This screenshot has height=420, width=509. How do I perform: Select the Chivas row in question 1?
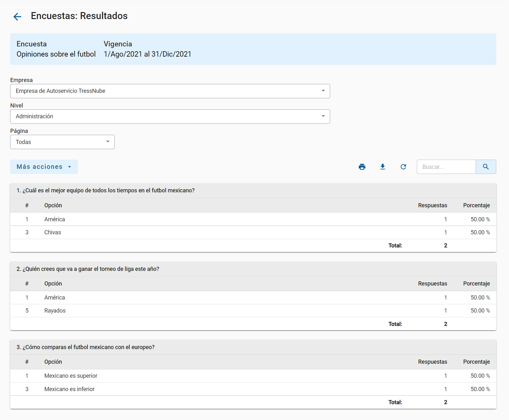(x=53, y=232)
